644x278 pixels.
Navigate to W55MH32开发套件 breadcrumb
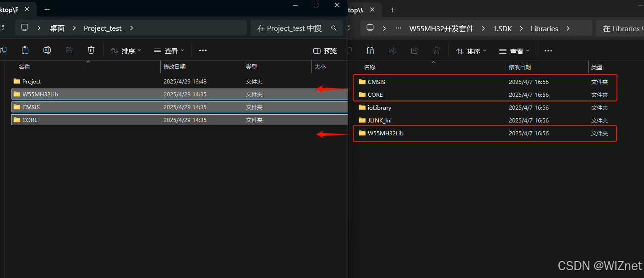(x=442, y=28)
